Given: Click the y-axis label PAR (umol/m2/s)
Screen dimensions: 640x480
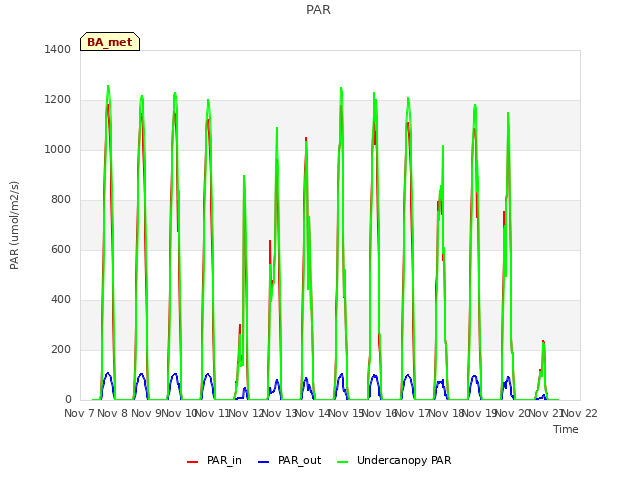Looking at the screenshot, I should (x=14, y=225).
